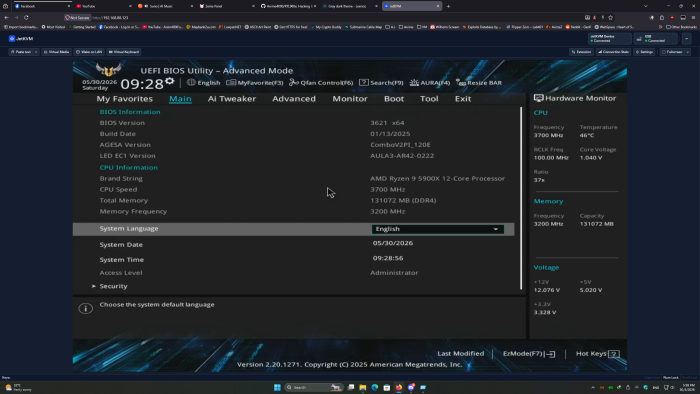Click the BIOS Version value 3621 x64
Viewport: 700px width, 394px height.
click(387, 123)
